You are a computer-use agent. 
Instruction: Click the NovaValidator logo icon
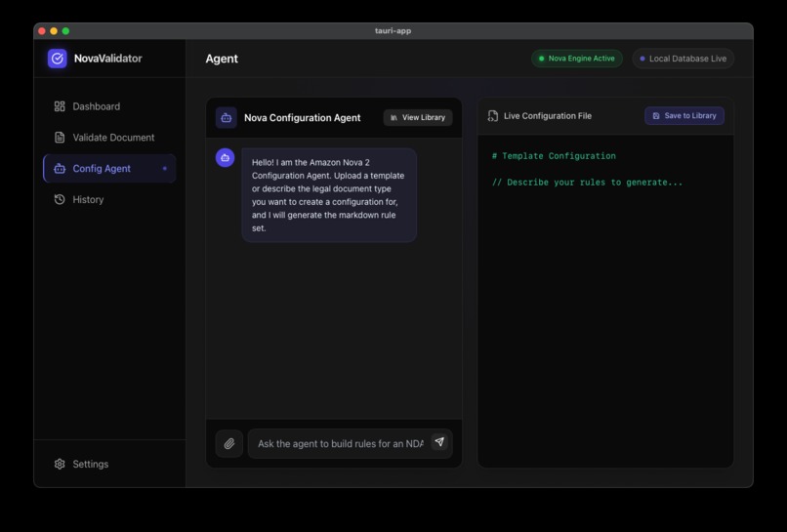click(58, 59)
